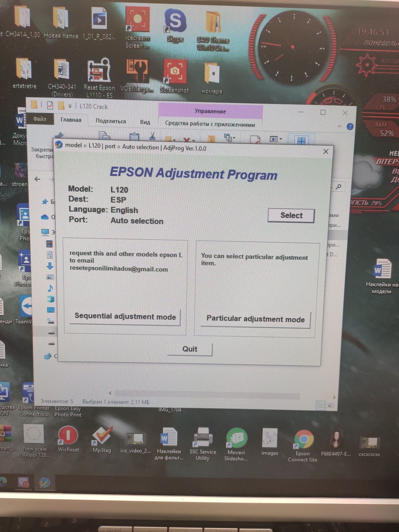Open Epson Connect Site Chrome shortcut

pyautogui.click(x=303, y=446)
